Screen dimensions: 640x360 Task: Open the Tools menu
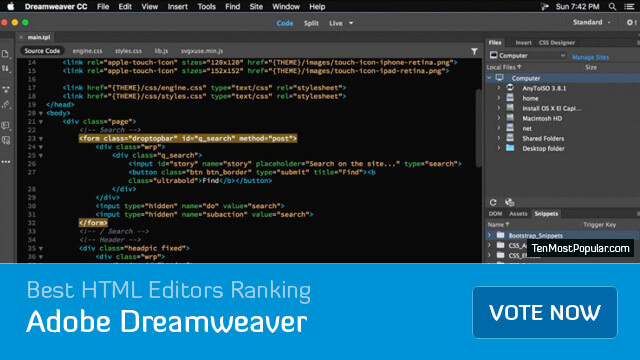tap(207, 7)
